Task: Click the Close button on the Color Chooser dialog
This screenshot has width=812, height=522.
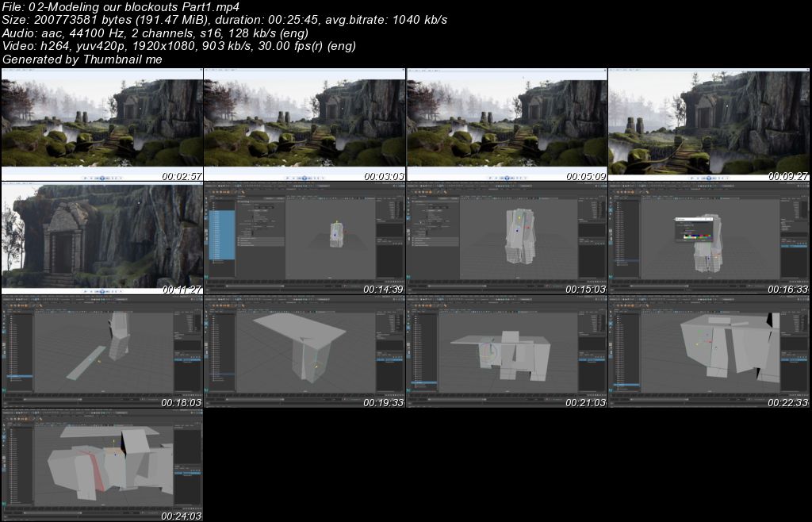Action: coord(711,219)
